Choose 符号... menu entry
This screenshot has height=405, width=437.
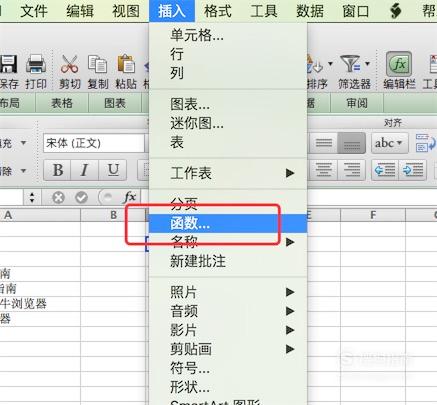click(x=228, y=368)
